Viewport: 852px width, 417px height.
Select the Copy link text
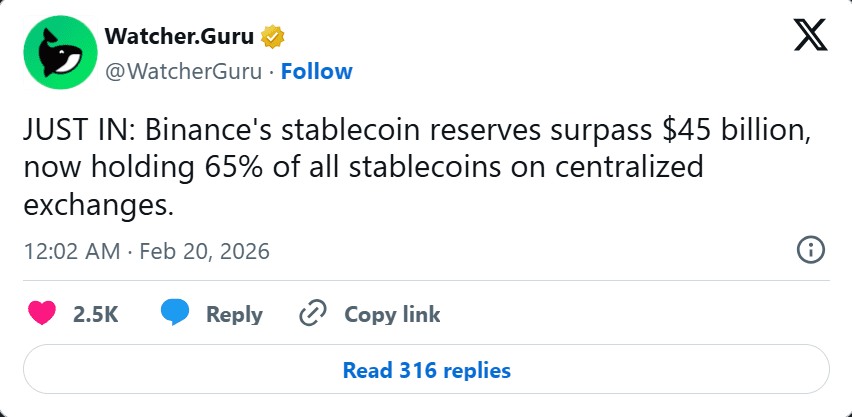pos(392,314)
